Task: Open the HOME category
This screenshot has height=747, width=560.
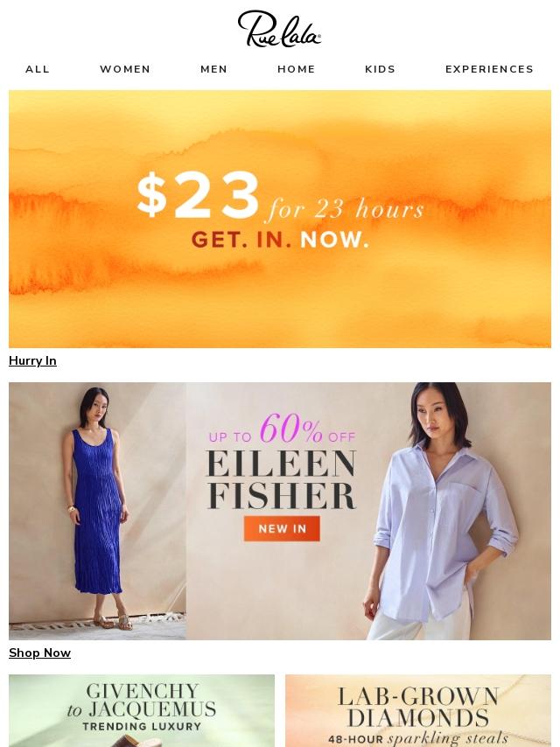Action: pos(297,69)
